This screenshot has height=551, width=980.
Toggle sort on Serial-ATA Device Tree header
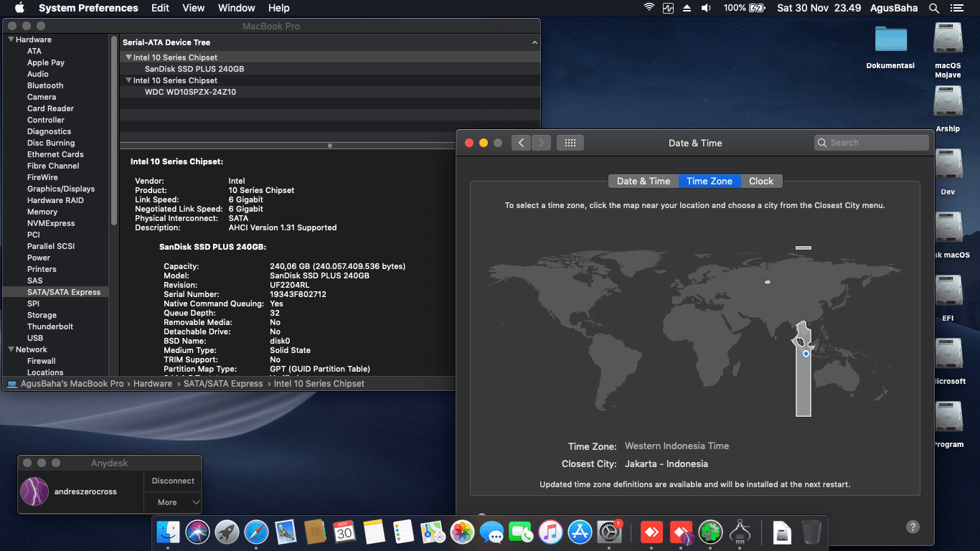click(330, 42)
